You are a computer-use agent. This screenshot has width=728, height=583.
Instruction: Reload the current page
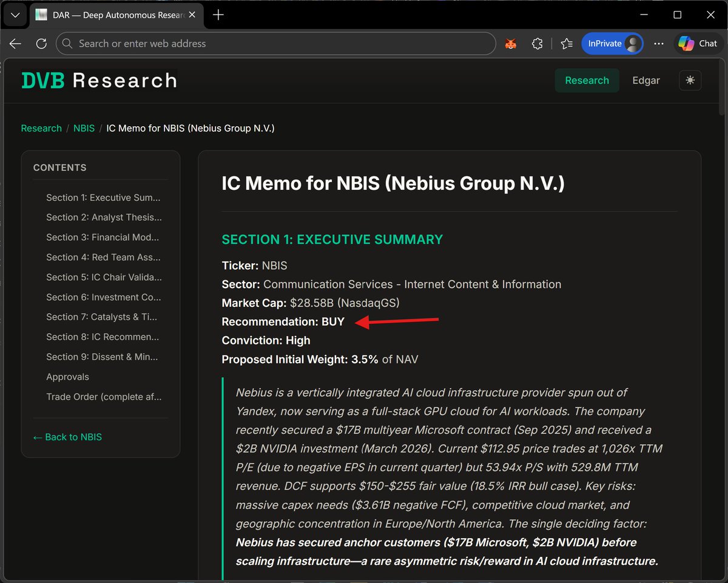tap(41, 44)
